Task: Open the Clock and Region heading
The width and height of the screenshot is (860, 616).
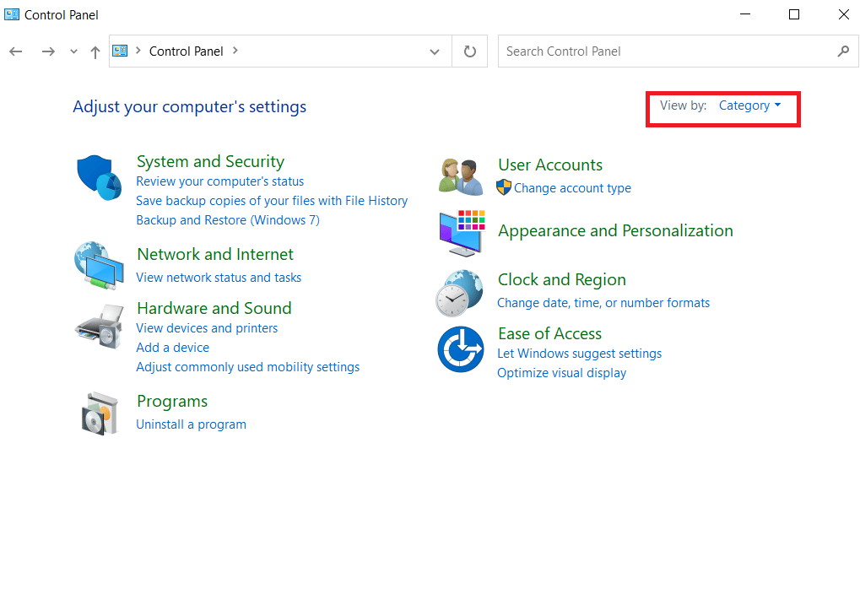Action: tap(561, 280)
